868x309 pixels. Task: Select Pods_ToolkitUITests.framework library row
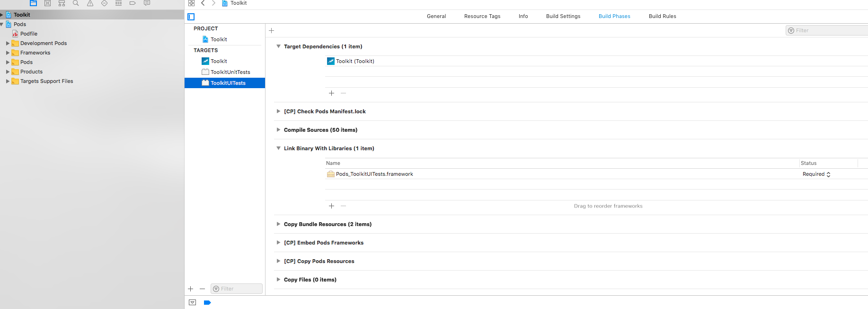(x=596, y=174)
